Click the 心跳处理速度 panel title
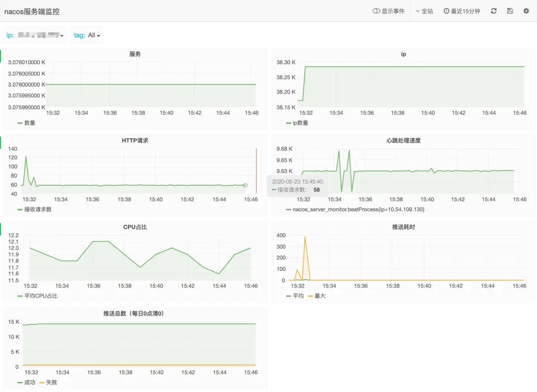Image resolution: width=537 pixels, height=392 pixels. 403,140
